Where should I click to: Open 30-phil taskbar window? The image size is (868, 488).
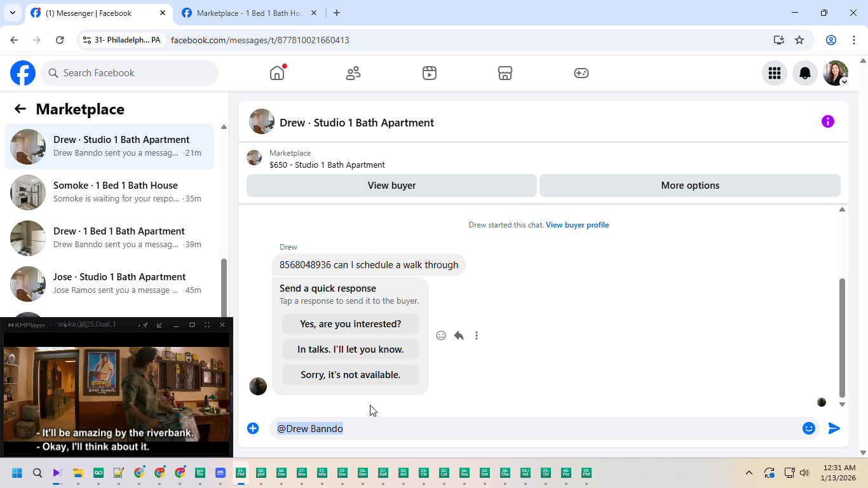pos(261,473)
